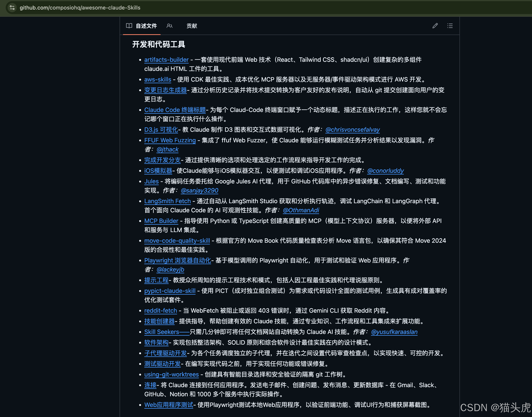
Task: Open the LangSmith Fetch link
Action: tap(167, 201)
